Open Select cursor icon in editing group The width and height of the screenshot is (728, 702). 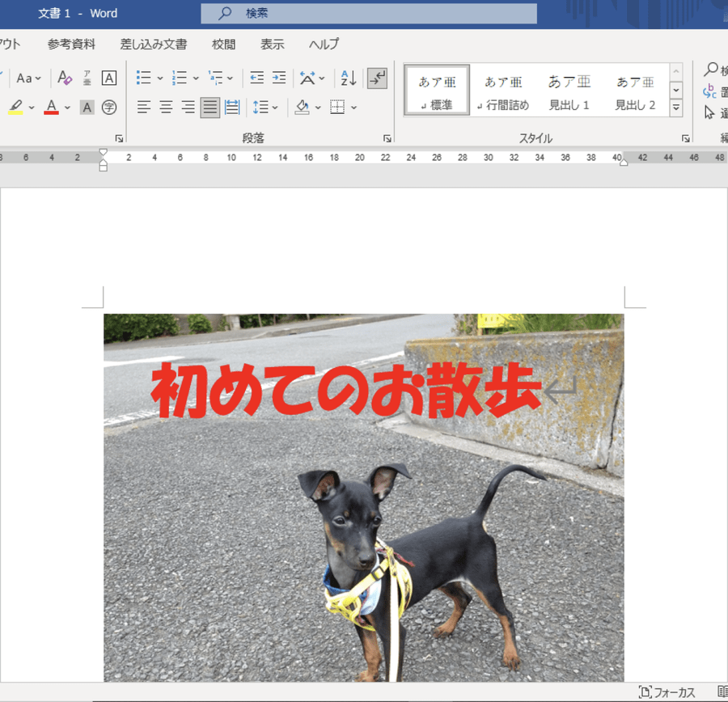click(x=709, y=112)
